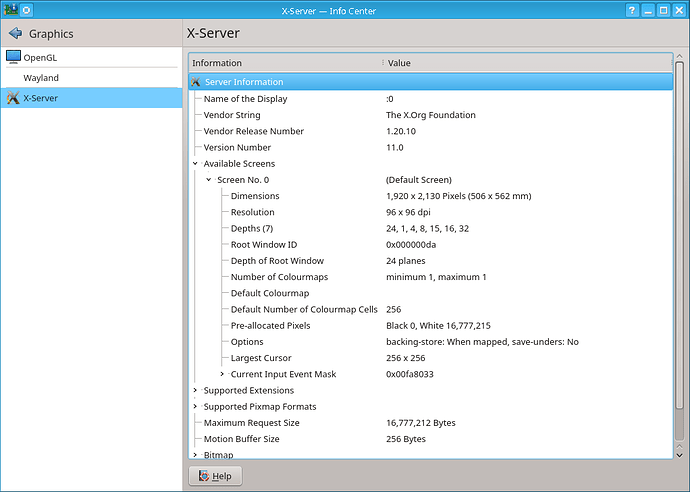This screenshot has width=690, height=492.
Task: Click the '96 x 96 dpi' value
Action: coord(408,212)
